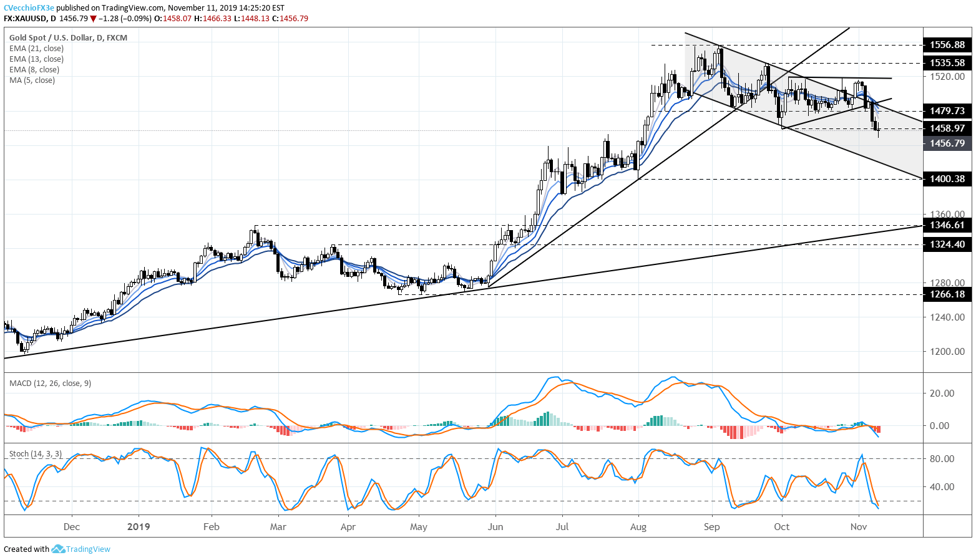Click the 1346.61 price level label
This screenshot has width=976, height=560.
click(947, 225)
